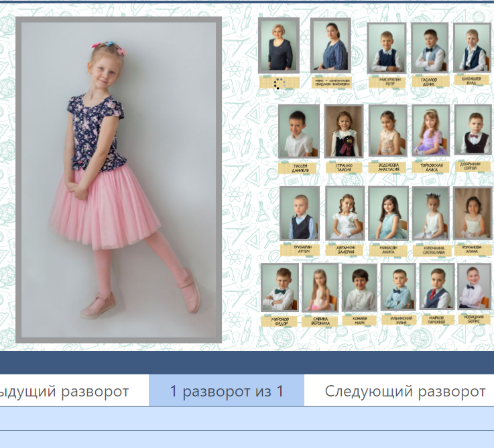This screenshot has width=494, height=448.
Task: Click the name label 'Савина Вероника'
Action: click(320, 321)
